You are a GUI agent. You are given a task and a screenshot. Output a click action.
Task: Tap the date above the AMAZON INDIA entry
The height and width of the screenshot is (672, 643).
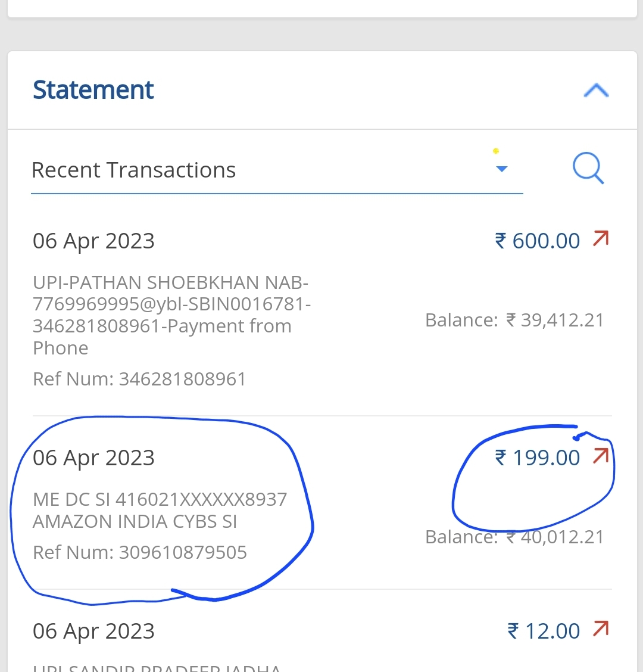93,458
